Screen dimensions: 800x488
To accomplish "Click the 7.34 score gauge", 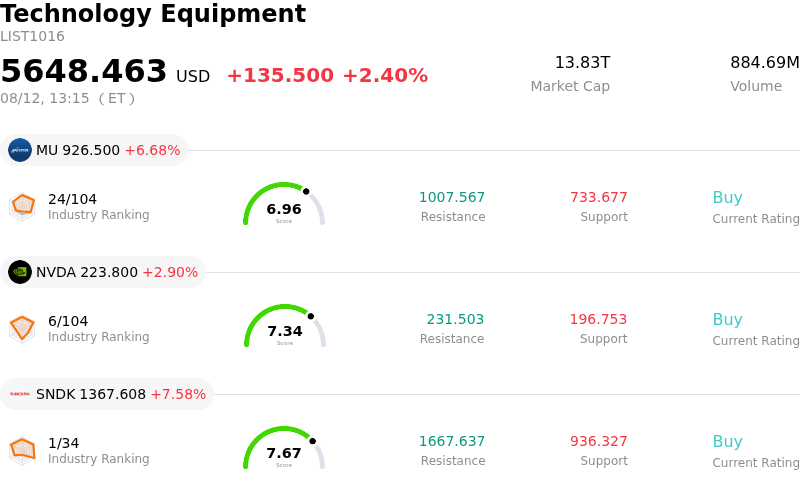I will [285, 326].
